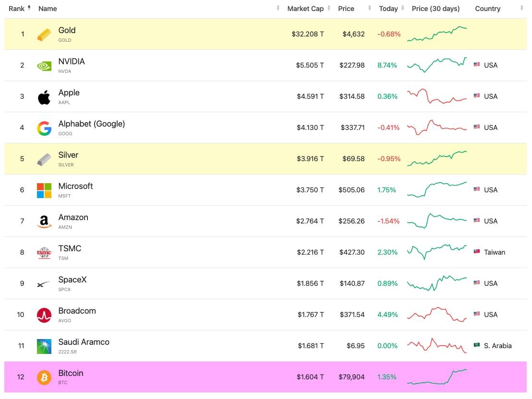The image size is (532, 399).
Task: Sort by Today change column arrows
Action: (403, 8)
